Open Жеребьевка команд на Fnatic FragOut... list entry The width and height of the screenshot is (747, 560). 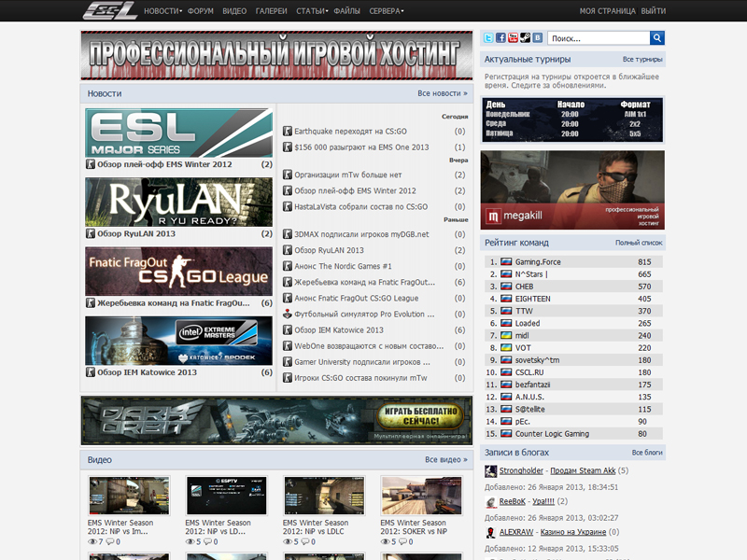click(x=364, y=282)
